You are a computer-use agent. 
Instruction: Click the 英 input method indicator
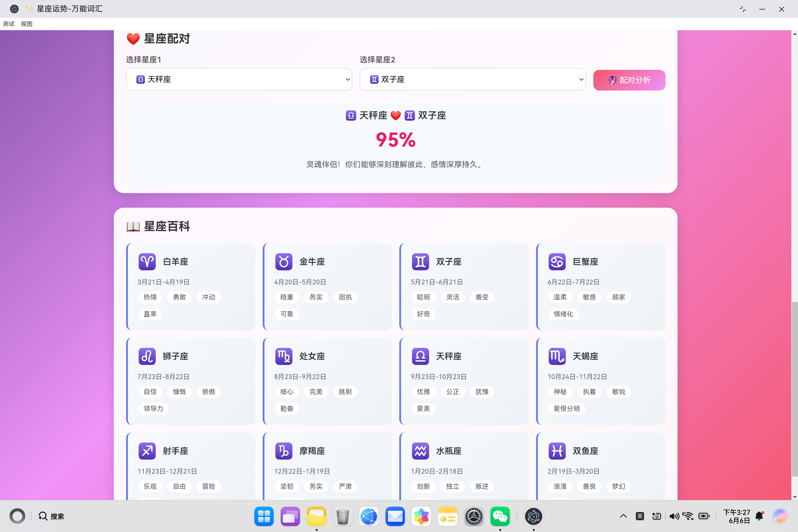pyautogui.click(x=640, y=516)
